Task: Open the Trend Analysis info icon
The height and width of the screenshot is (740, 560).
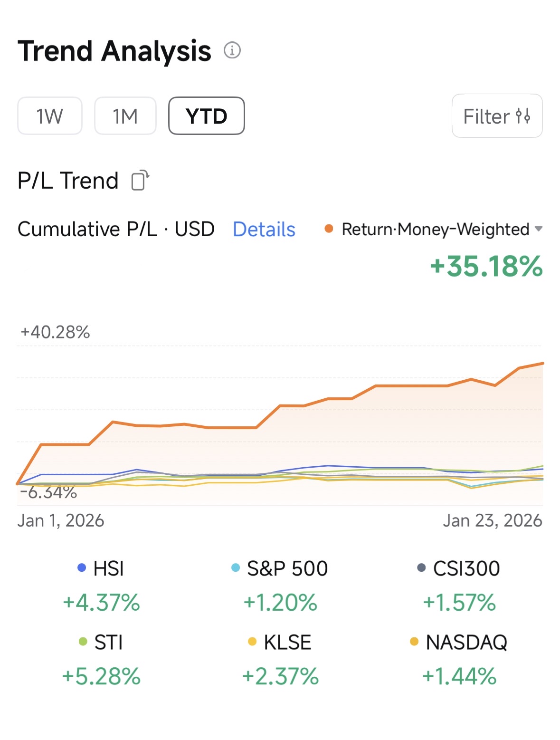Action: [232, 50]
